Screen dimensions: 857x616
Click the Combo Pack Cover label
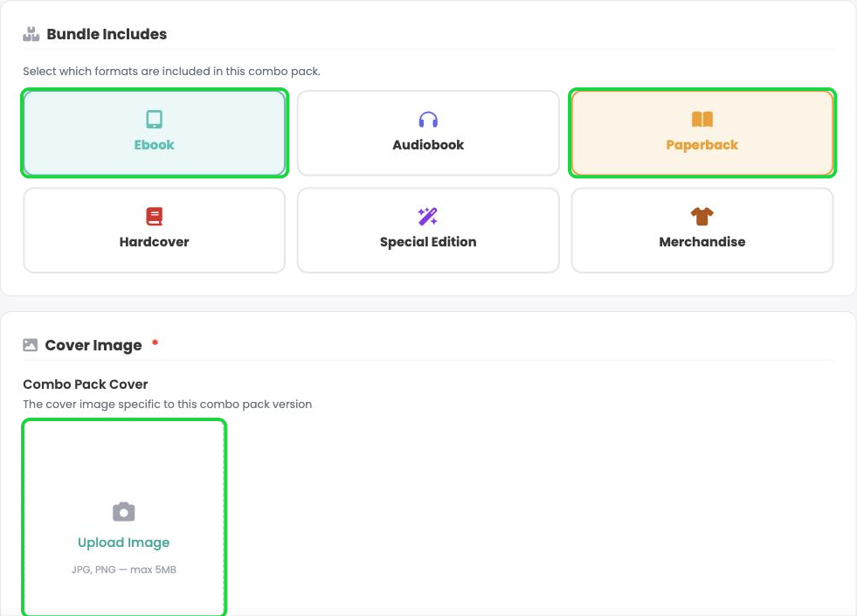86,384
